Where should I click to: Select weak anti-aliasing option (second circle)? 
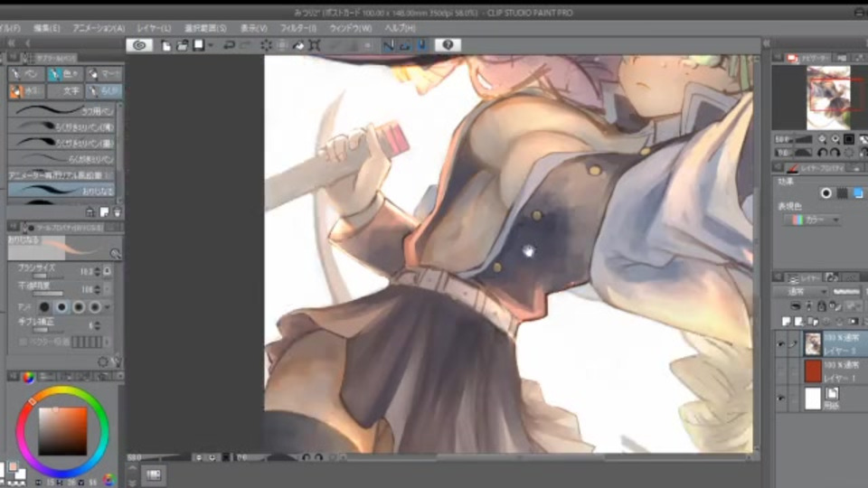61,307
